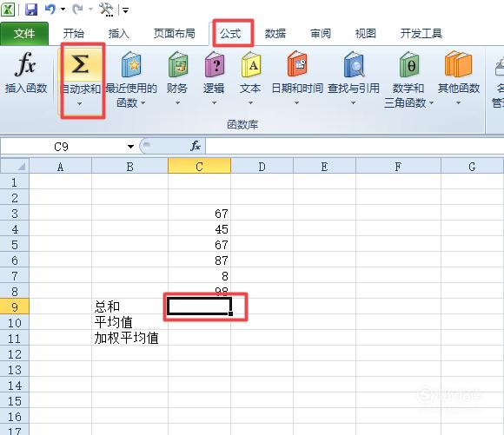Open the 开发工具 tab
The width and height of the screenshot is (504, 435).
[421, 33]
